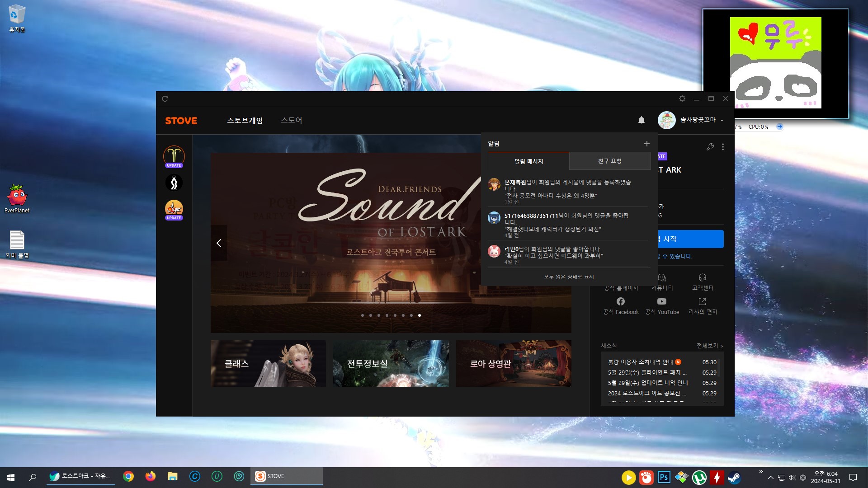The height and width of the screenshot is (488, 868).
Task: Select the first banner pagination dot
Action: pyautogui.click(x=363, y=315)
